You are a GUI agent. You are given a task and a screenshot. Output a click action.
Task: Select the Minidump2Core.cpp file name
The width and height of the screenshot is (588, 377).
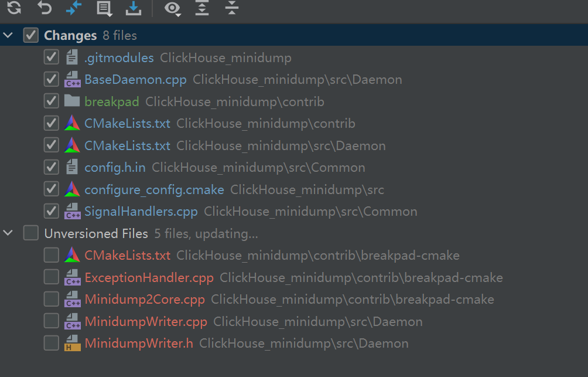[145, 300]
